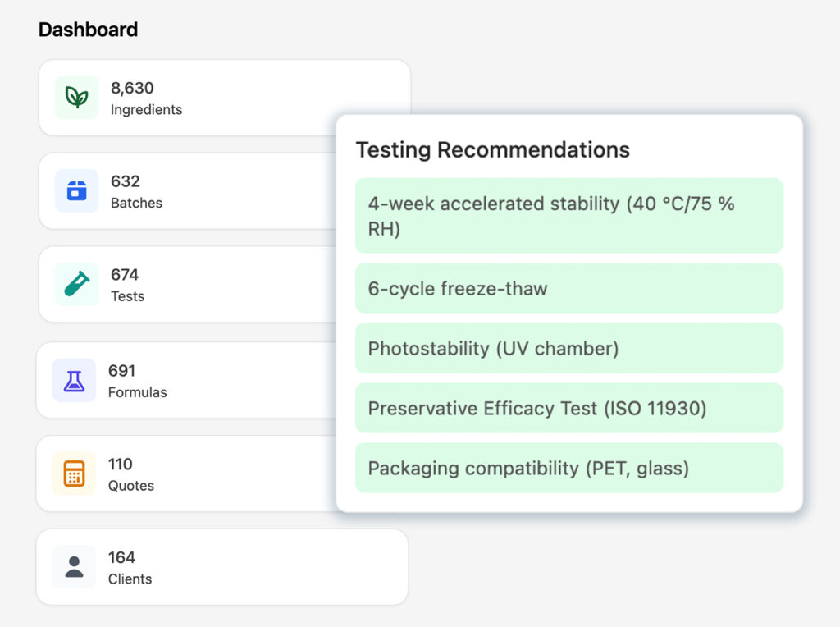The image size is (840, 627).
Task: Select 4-week accelerated stability recommendation
Action: pyautogui.click(x=569, y=216)
